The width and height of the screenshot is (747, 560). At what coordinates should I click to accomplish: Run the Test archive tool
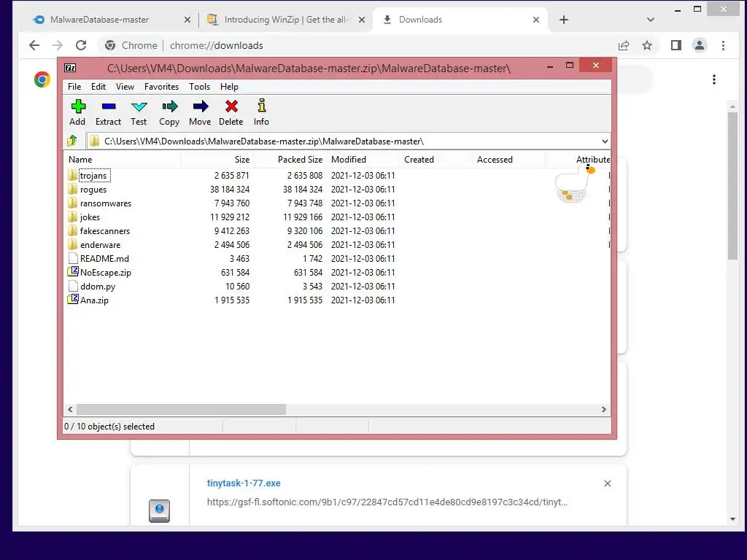coord(139,112)
